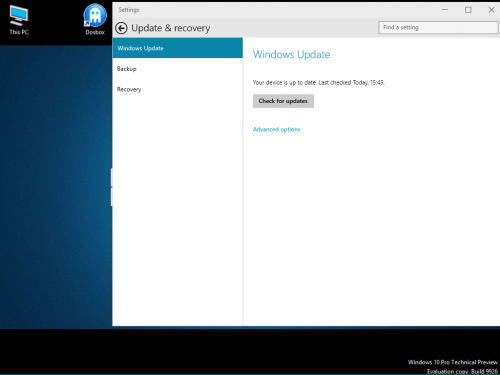500x375 pixels.
Task: Select the Windows Update section
Action: coord(178,48)
